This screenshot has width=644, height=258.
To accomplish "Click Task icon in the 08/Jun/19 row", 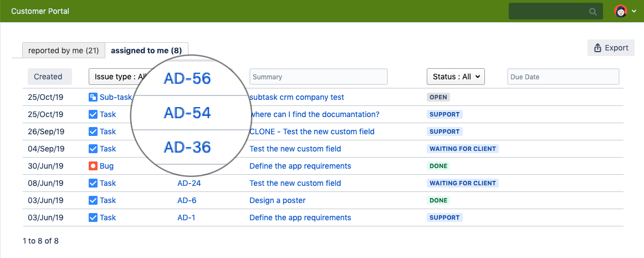I will click(x=93, y=183).
